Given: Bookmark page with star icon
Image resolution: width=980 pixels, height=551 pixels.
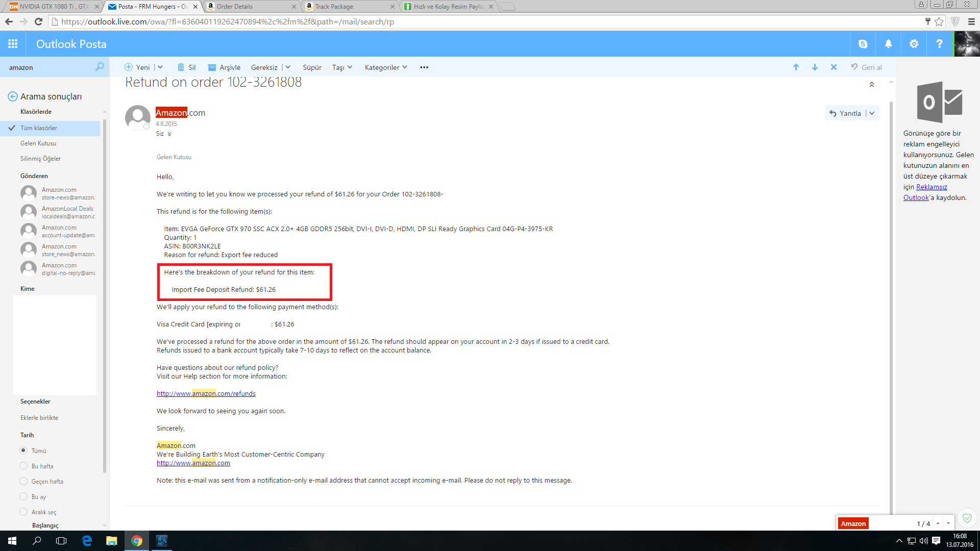Looking at the screenshot, I should click(939, 21).
